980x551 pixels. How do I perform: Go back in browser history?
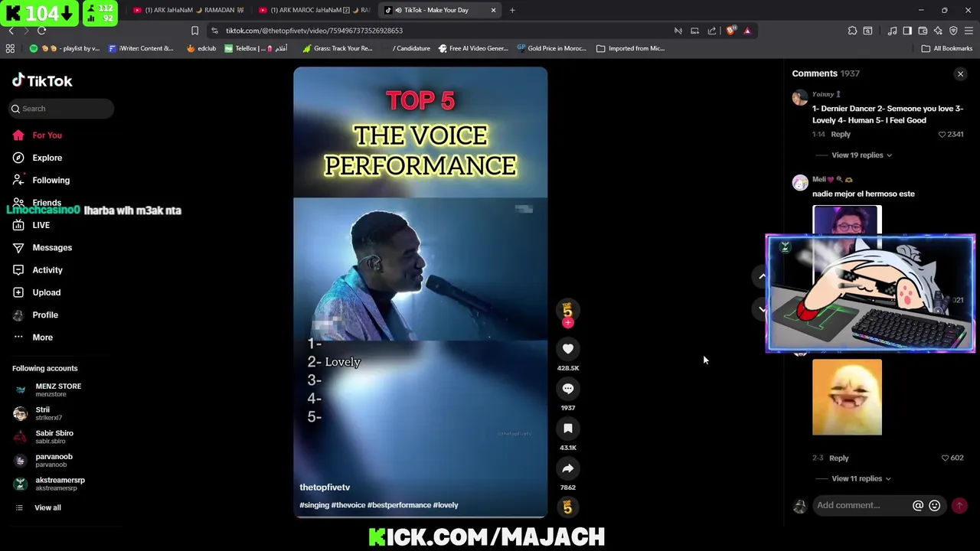pyautogui.click(x=11, y=31)
